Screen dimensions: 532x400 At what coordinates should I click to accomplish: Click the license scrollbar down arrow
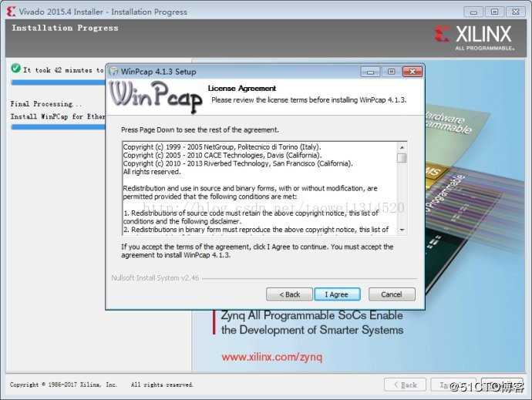click(x=402, y=230)
